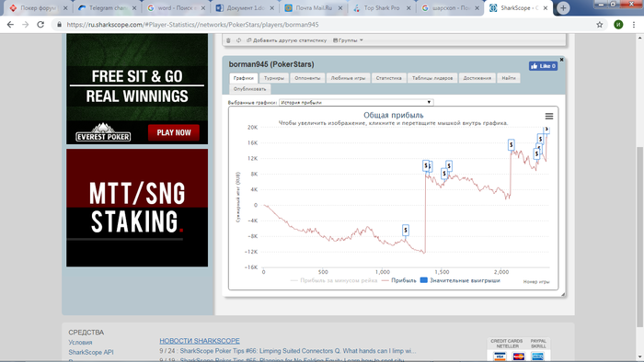The height and width of the screenshot is (362, 644).
Task: Click 'Добавить другую статистику'
Action: pyautogui.click(x=287, y=40)
